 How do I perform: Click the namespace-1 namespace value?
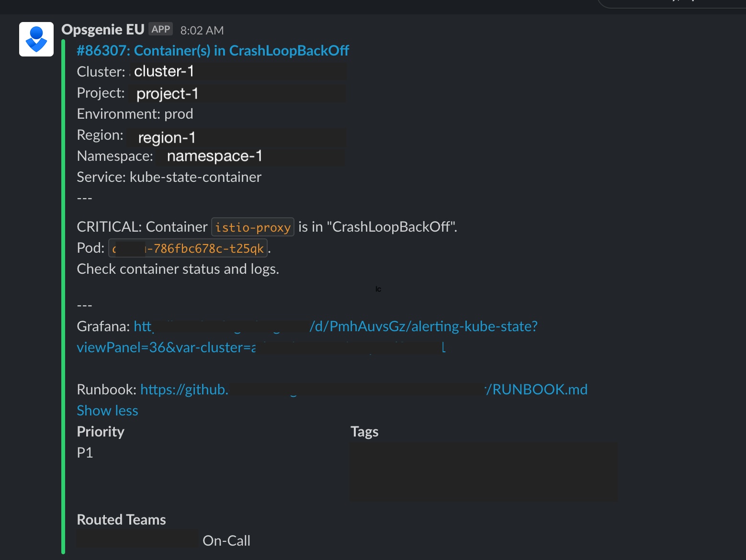pyautogui.click(x=214, y=156)
